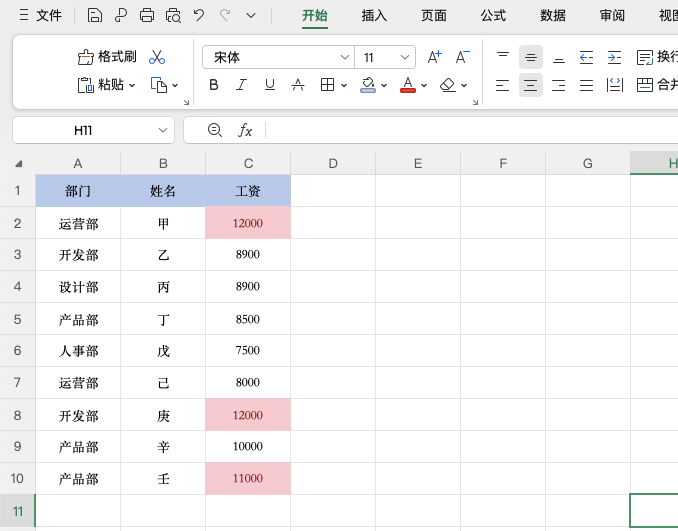Click the Distributed alignment icon
Screen dimensions: 678x531
pyautogui.click(x=614, y=85)
